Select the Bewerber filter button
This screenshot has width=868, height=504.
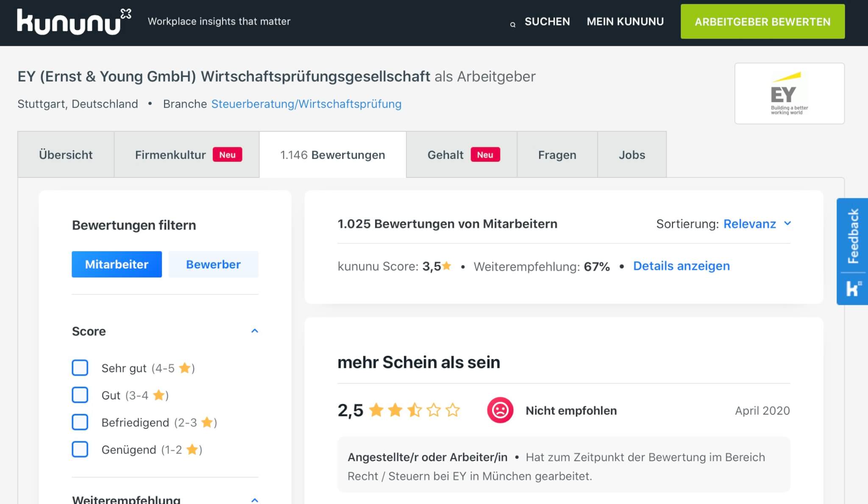click(213, 264)
